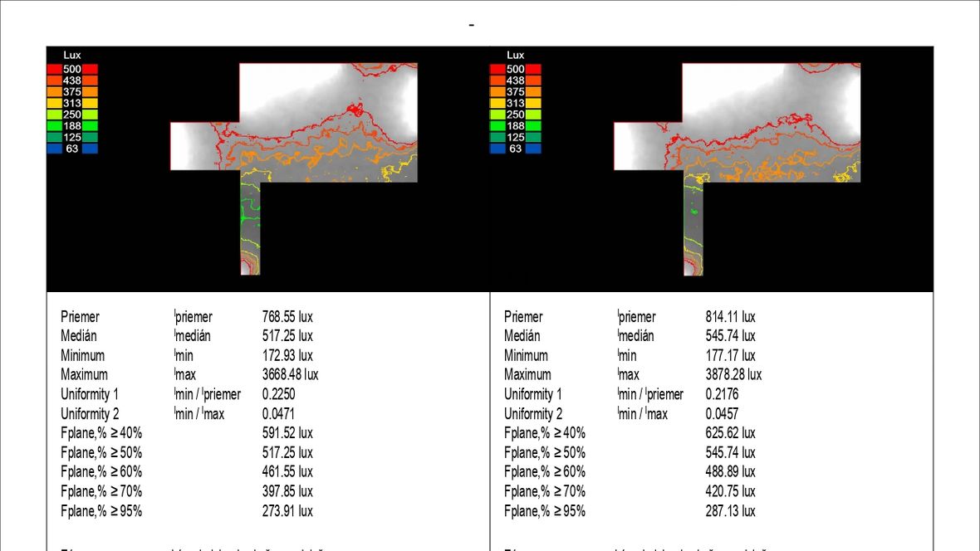The height and width of the screenshot is (551, 980).
Task: Click the left illuminance floor plan map
Action: [x=294, y=168]
